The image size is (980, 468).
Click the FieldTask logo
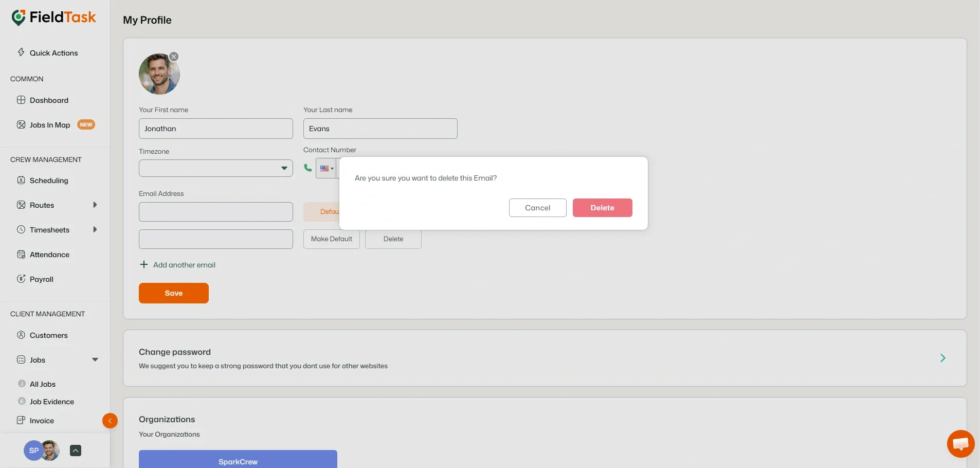click(53, 17)
